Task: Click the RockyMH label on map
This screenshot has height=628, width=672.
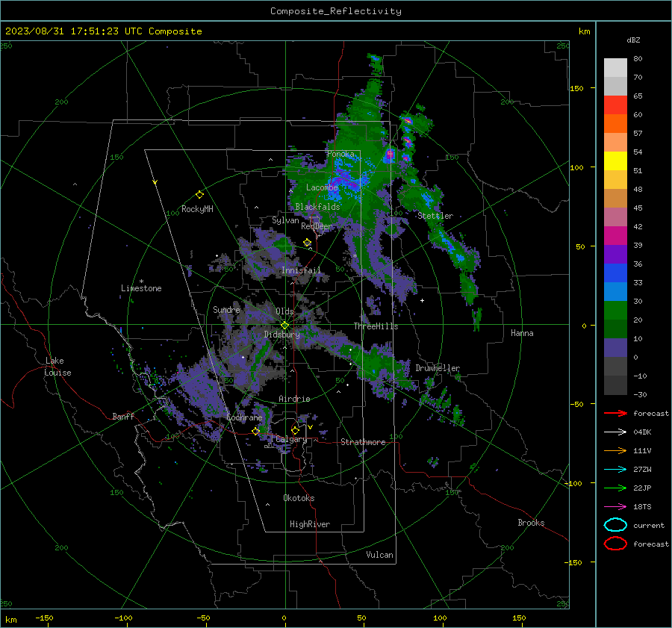Action: coord(197,209)
